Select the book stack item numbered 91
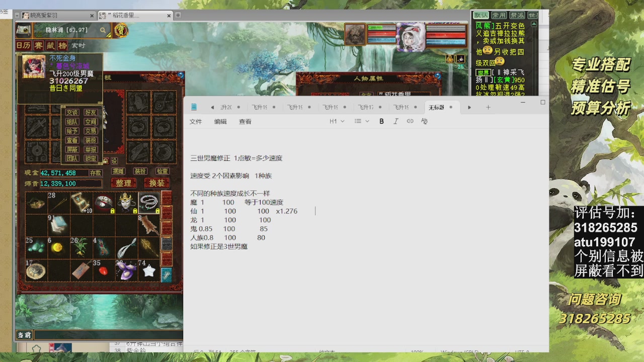The height and width of the screenshot is (362, 644). [x=58, y=225]
